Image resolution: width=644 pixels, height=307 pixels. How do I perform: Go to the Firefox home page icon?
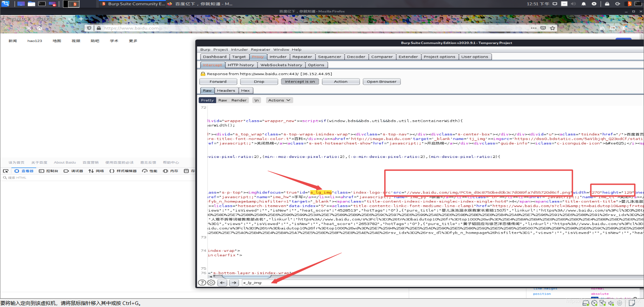(40, 28)
